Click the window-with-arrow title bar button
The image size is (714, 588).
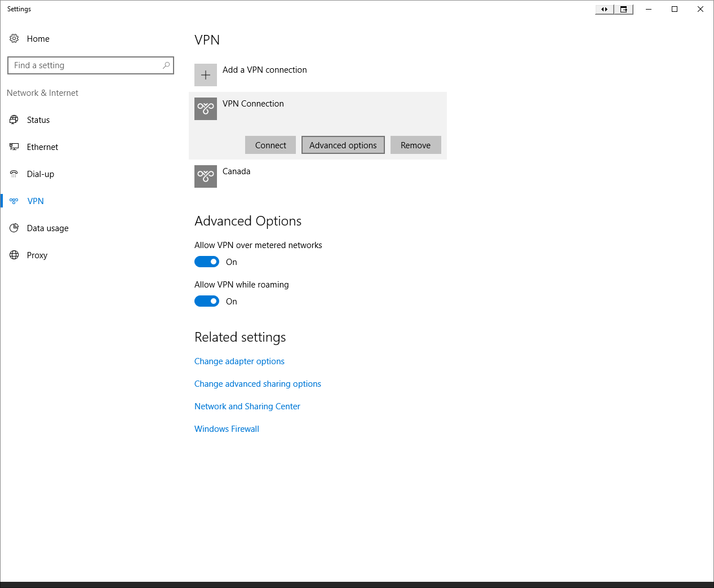coord(624,9)
